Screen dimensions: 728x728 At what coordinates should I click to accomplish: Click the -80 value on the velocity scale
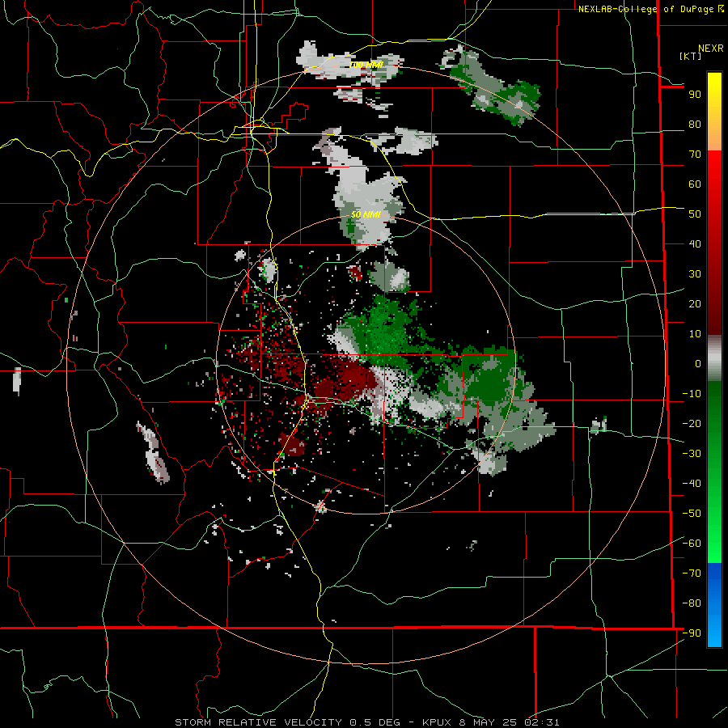(x=692, y=603)
